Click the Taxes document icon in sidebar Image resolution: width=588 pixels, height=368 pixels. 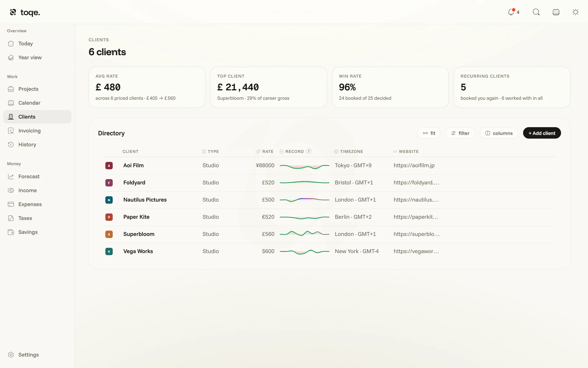[11, 218]
